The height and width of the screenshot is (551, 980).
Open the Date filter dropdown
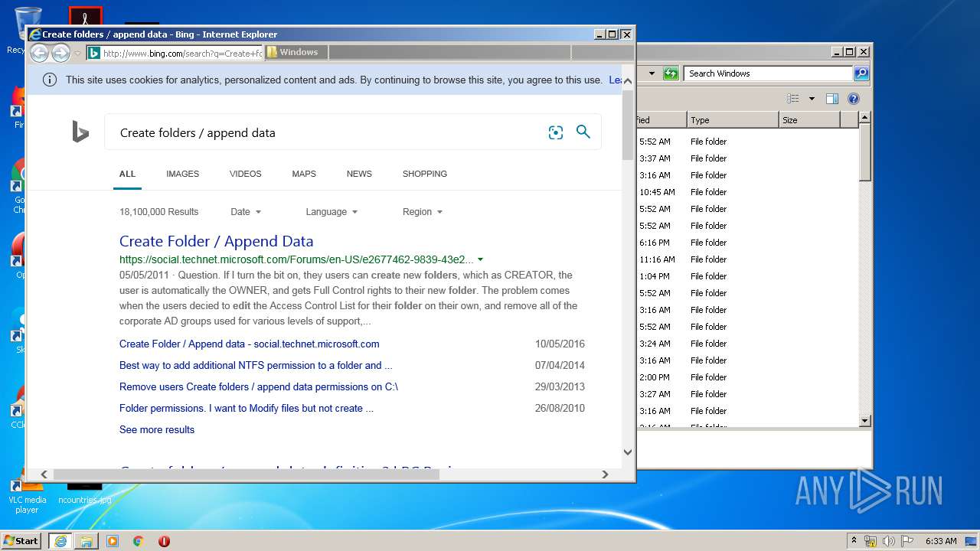[x=246, y=212]
